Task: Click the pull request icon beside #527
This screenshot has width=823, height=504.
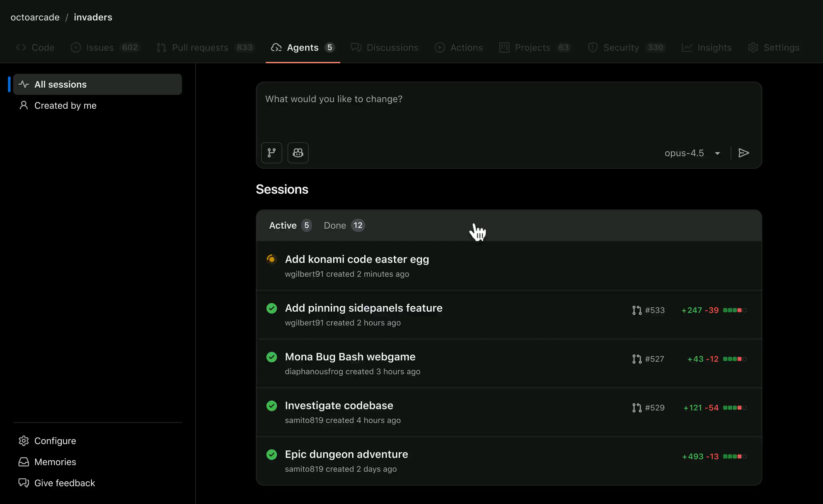Action: 637,359
